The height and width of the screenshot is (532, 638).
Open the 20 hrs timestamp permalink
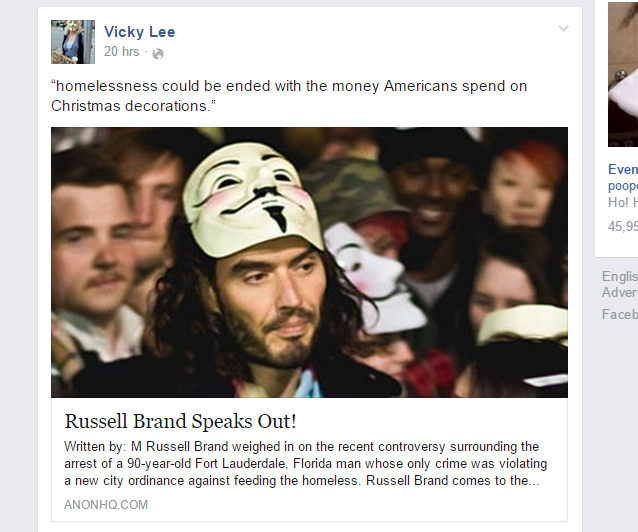click(121, 52)
